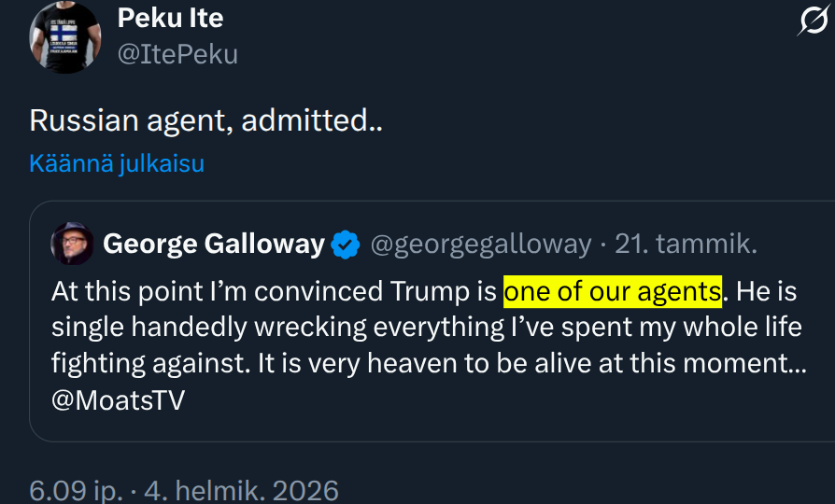This screenshot has width=835, height=504.
Task: Click the George Galloway display name
Action: pyautogui.click(x=213, y=245)
